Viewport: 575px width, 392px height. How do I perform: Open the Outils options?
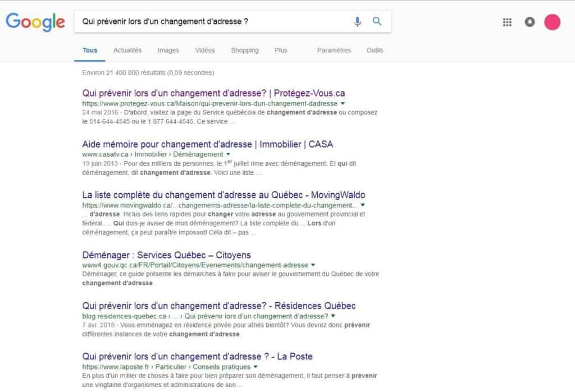point(375,50)
